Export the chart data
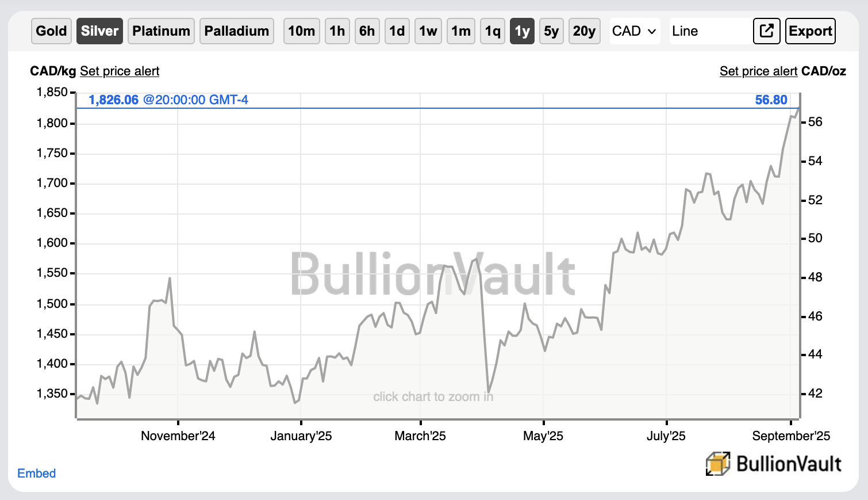This screenshot has height=500, width=868. [811, 31]
